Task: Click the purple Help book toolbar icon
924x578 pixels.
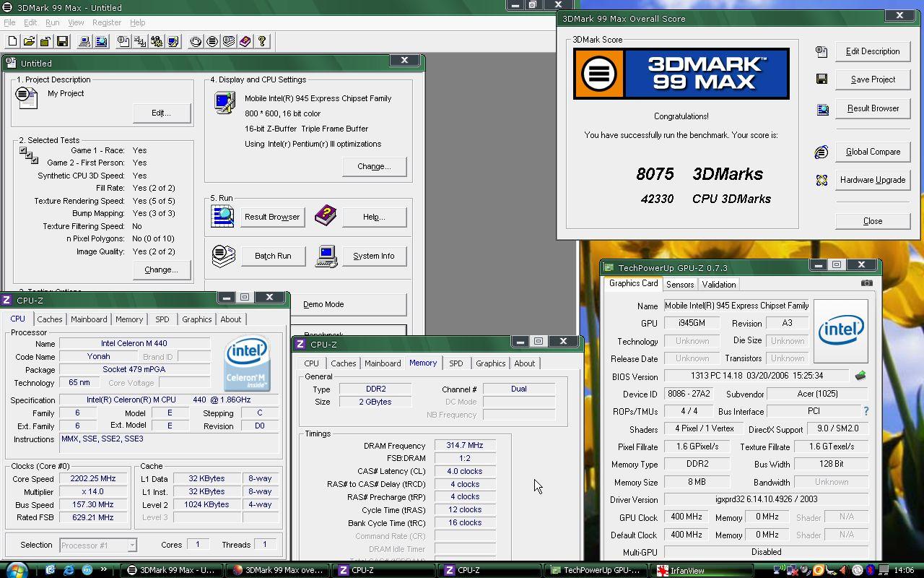Action: coord(245,42)
